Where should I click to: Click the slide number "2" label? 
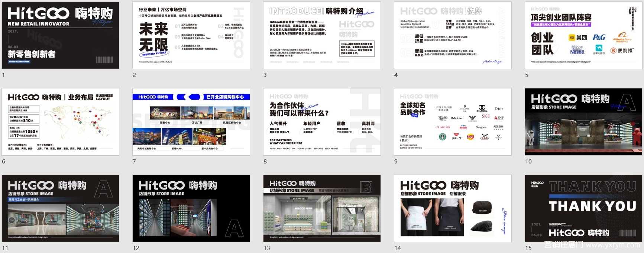[135, 75]
